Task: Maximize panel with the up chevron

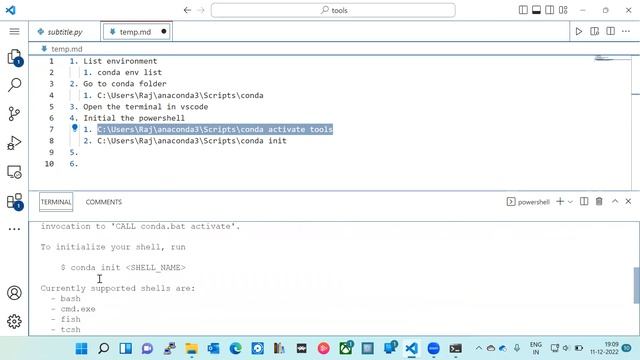Action: pyautogui.click(x=615, y=201)
